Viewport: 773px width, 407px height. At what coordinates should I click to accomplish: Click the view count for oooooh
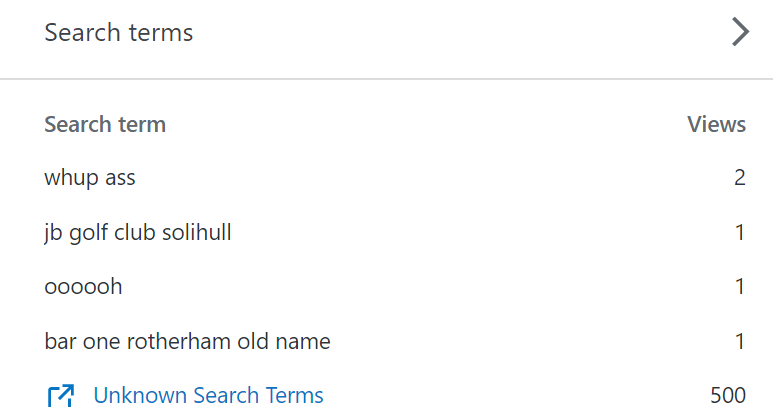pos(740,287)
